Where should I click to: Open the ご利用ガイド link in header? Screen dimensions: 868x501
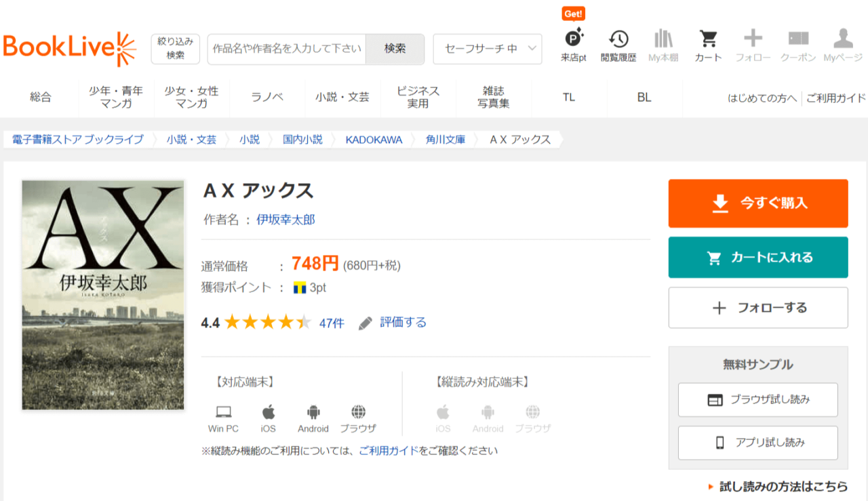point(836,98)
